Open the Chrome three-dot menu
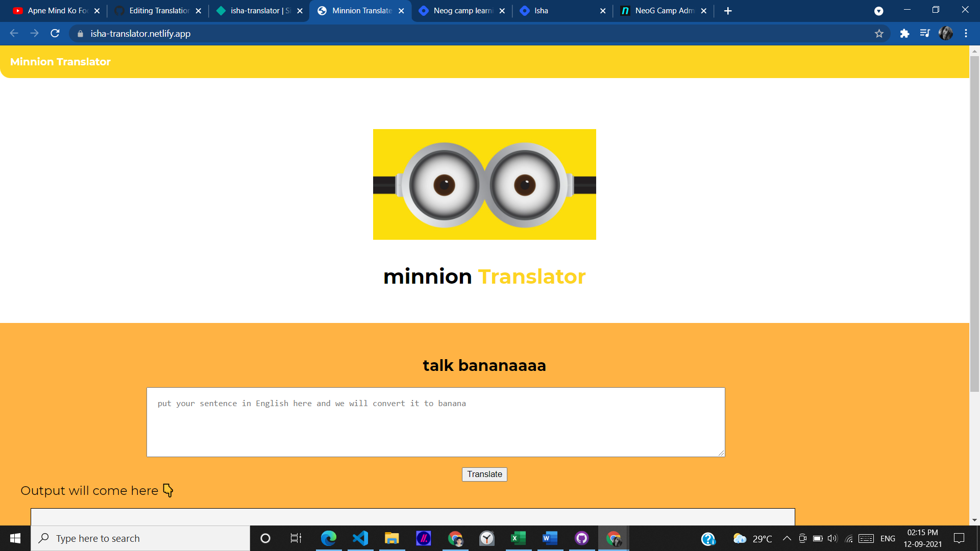The image size is (980, 551). pos(966,33)
